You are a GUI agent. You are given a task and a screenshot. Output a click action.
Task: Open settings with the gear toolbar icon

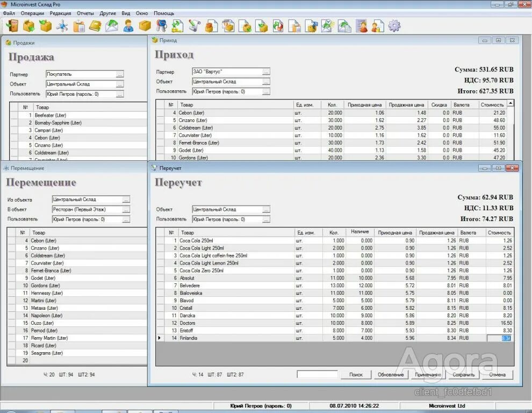(394, 26)
